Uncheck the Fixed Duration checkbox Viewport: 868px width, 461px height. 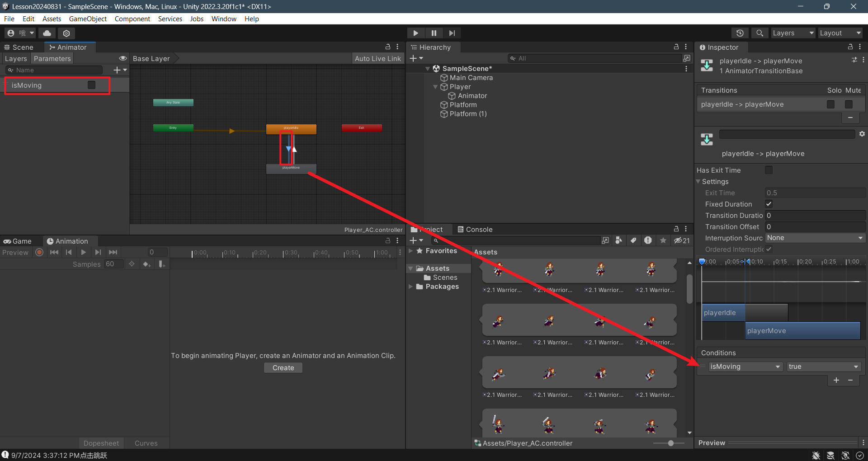tap(769, 204)
